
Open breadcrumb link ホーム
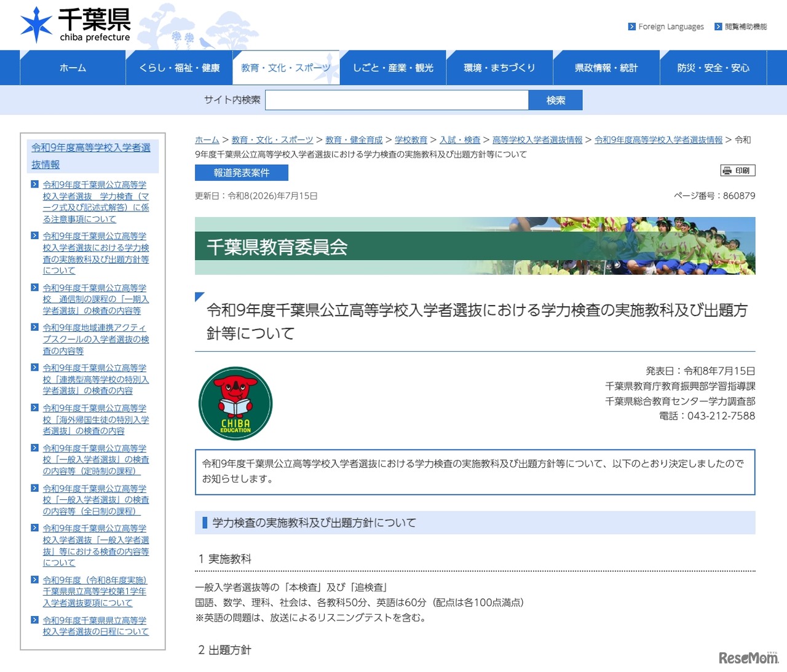[x=207, y=140]
